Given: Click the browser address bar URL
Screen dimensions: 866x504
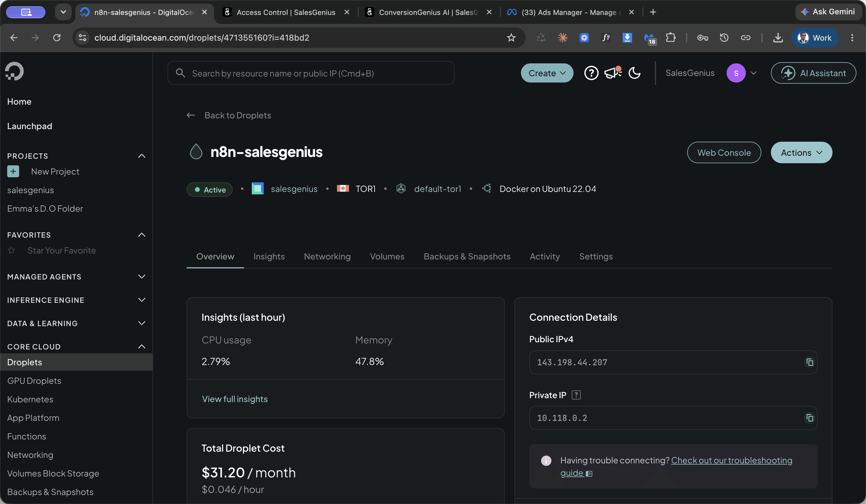Looking at the screenshot, I should 202,38.
